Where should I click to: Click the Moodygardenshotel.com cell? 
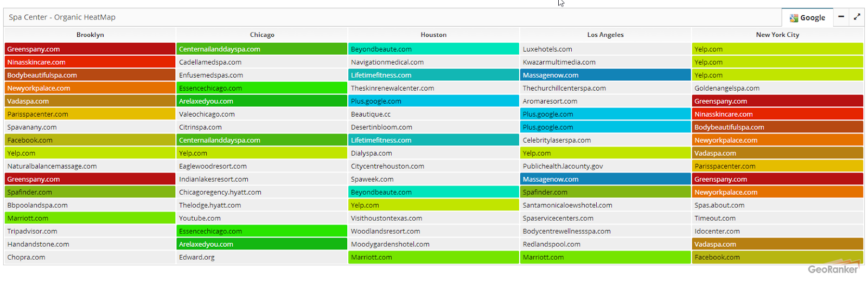click(433, 244)
